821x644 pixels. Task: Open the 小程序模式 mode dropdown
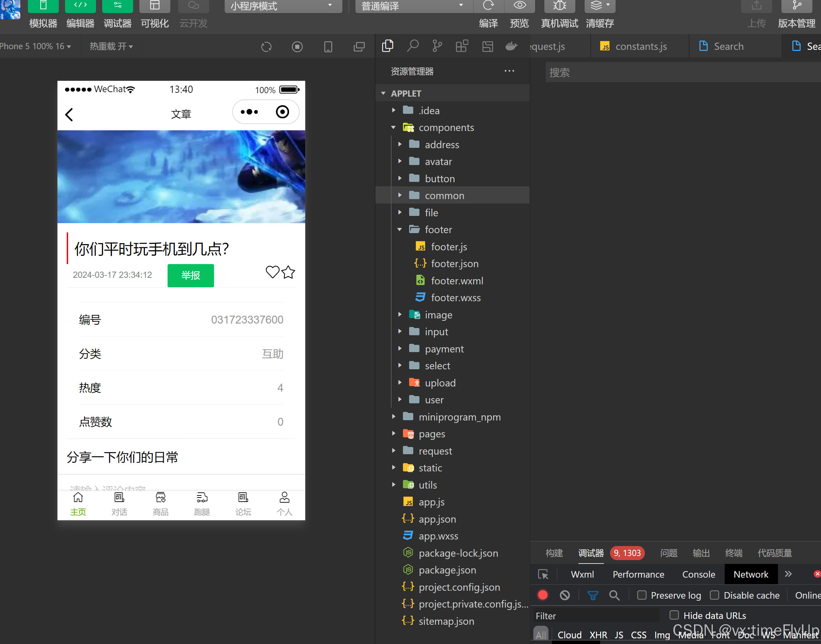(283, 6)
